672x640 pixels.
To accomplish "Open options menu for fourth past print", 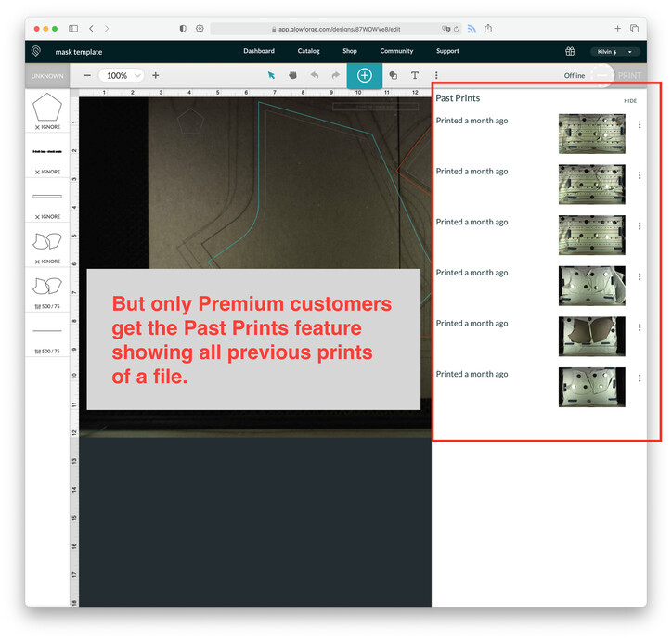I will (x=640, y=276).
